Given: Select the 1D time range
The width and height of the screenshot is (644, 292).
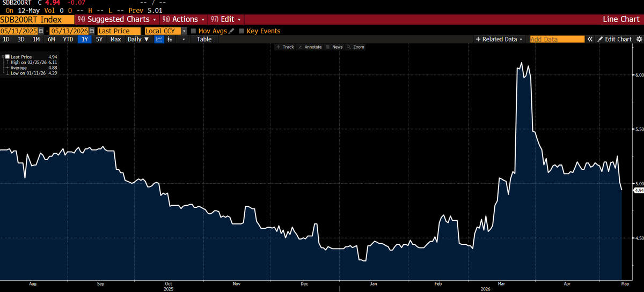Looking at the screenshot, I should click(6, 39).
